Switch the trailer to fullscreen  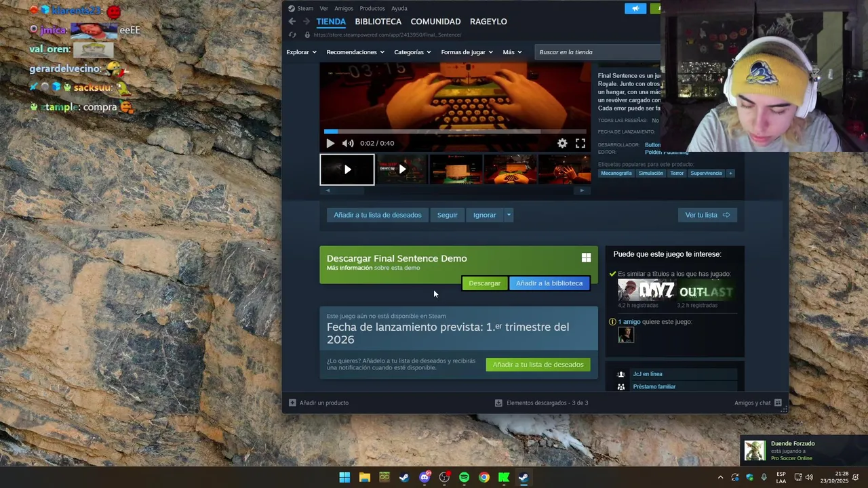580,143
